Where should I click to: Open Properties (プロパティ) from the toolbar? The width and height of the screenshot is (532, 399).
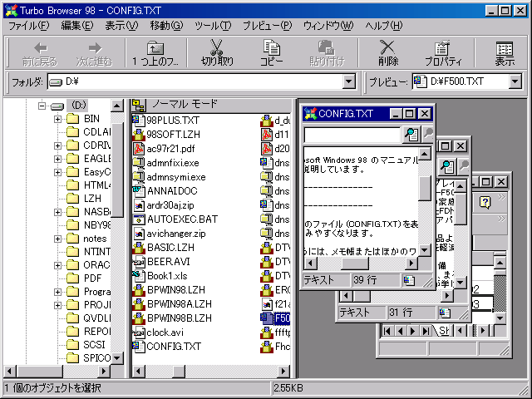point(443,52)
